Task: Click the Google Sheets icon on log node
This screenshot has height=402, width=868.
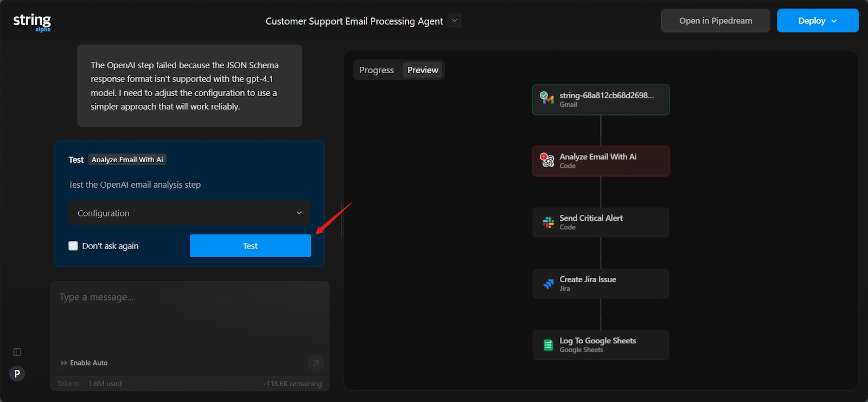Action: (548, 345)
